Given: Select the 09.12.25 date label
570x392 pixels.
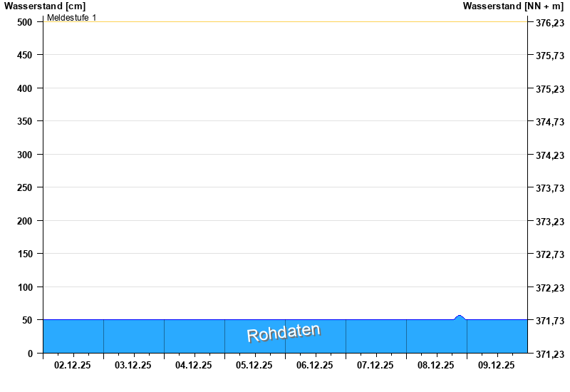Looking at the screenshot, I should coord(497,365).
